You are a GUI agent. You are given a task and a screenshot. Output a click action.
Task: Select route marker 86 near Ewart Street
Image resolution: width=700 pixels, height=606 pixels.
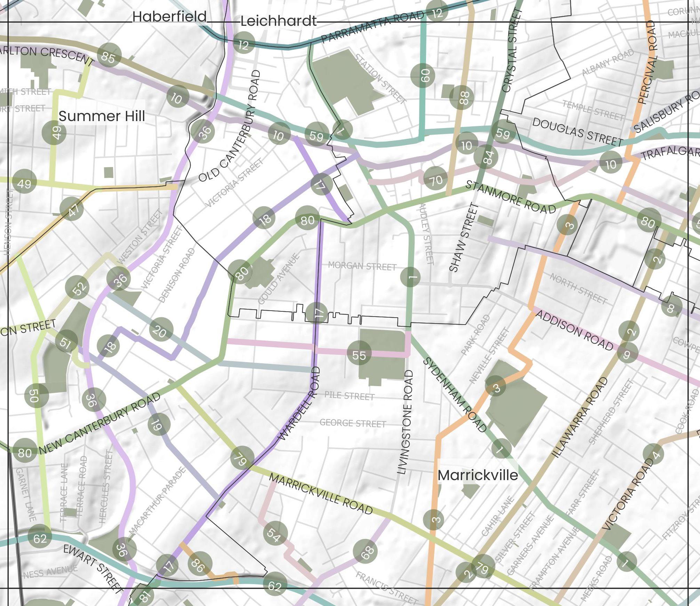199,563
